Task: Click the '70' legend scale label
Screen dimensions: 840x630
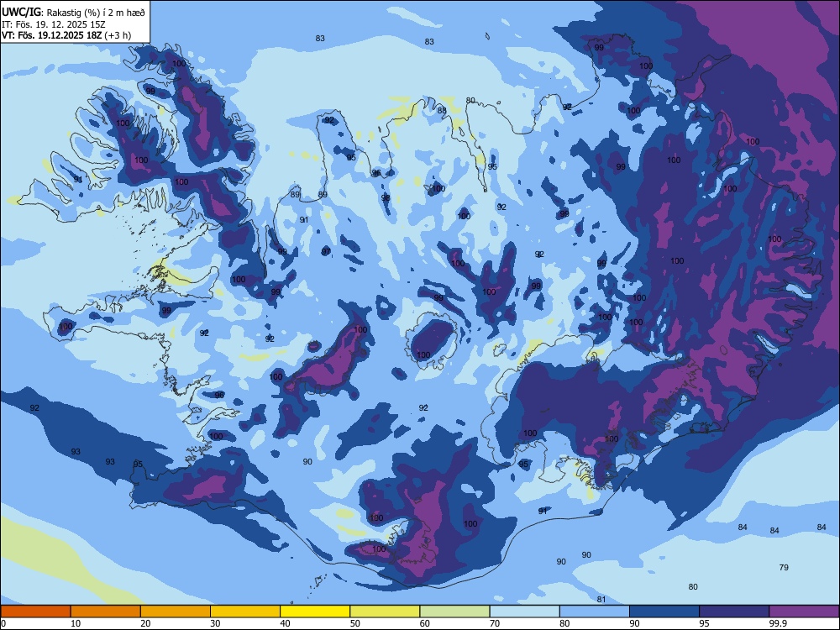Action: tap(495, 623)
